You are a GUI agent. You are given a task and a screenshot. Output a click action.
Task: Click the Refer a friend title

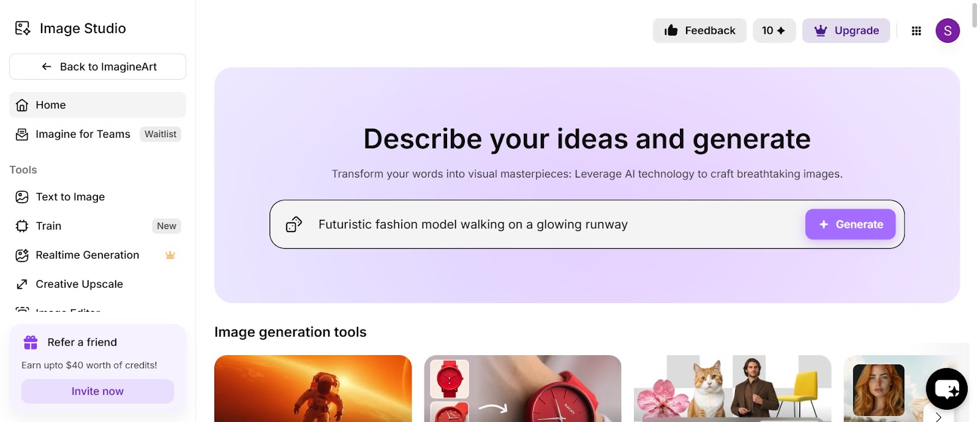click(x=82, y=342)
